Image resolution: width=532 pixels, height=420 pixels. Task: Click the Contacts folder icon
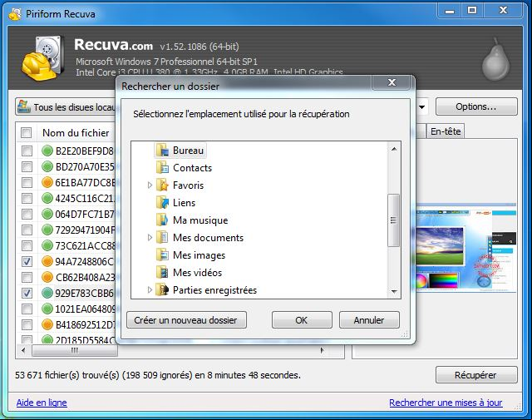click(162, 167)
